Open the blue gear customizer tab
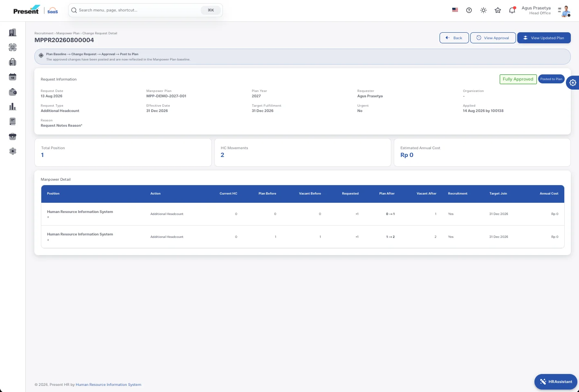 tap(572, 83)
